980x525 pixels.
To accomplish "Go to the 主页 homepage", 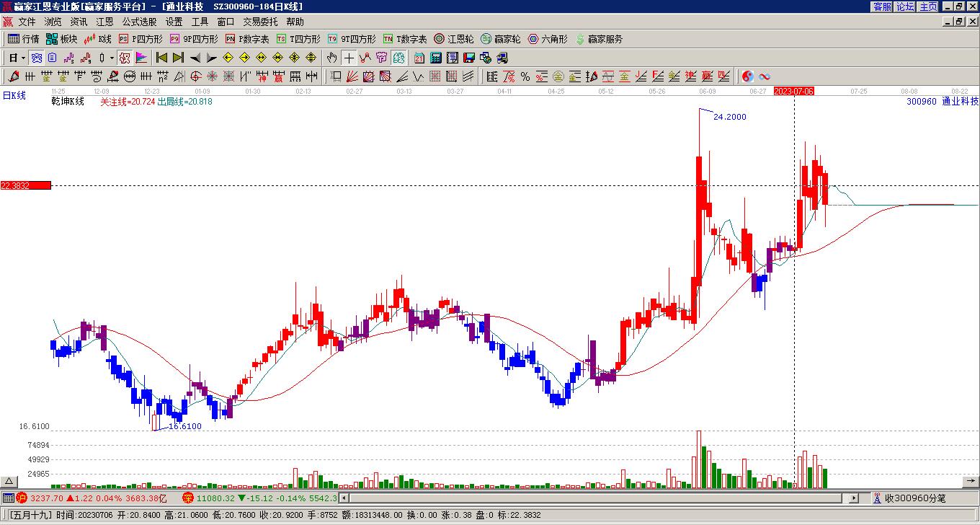I will [x=929, y=6].
